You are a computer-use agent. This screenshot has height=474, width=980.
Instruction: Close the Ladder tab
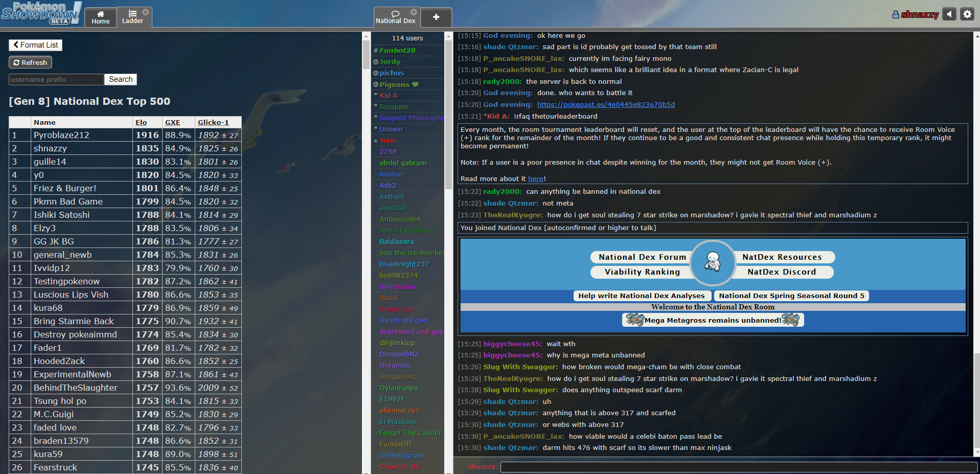(x=146, y=12)
